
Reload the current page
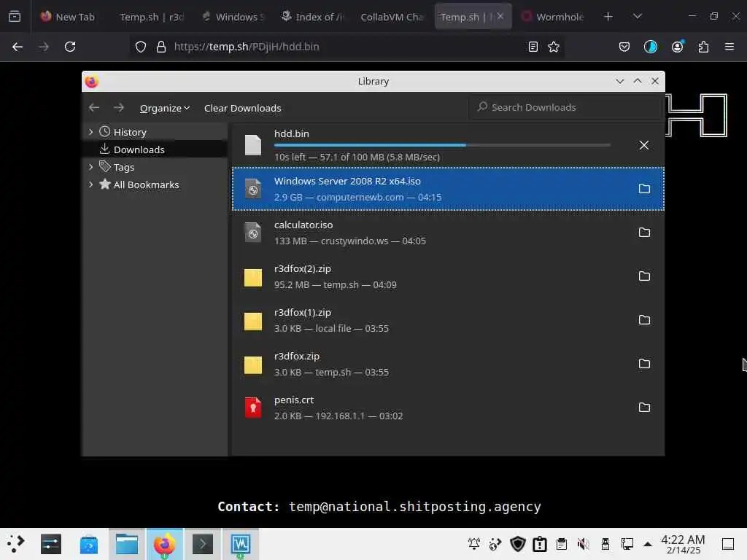(x=70, y=47)
